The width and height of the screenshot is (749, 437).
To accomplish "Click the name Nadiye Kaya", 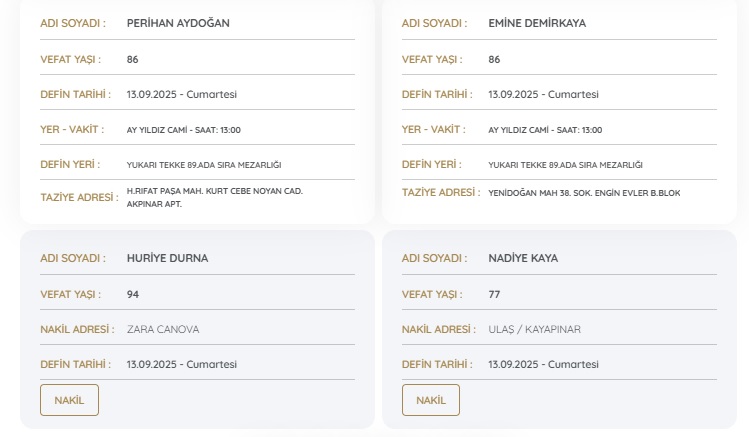I will pos(523,258).
